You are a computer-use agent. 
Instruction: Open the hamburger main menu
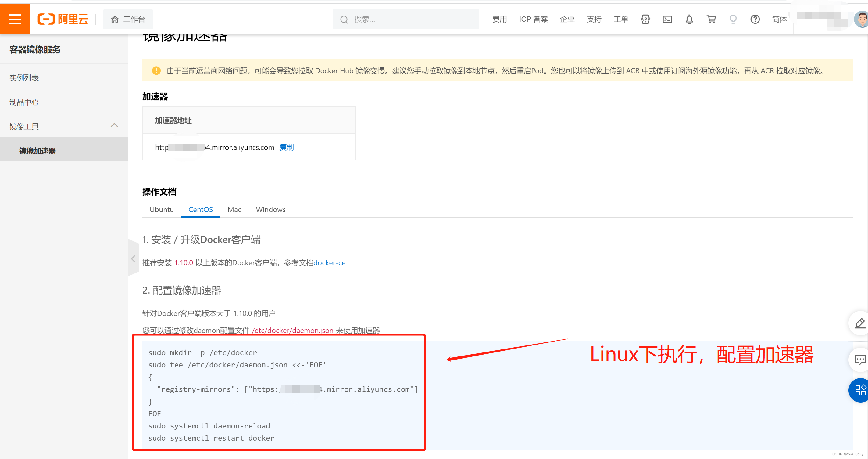click(x=15, y=19)
